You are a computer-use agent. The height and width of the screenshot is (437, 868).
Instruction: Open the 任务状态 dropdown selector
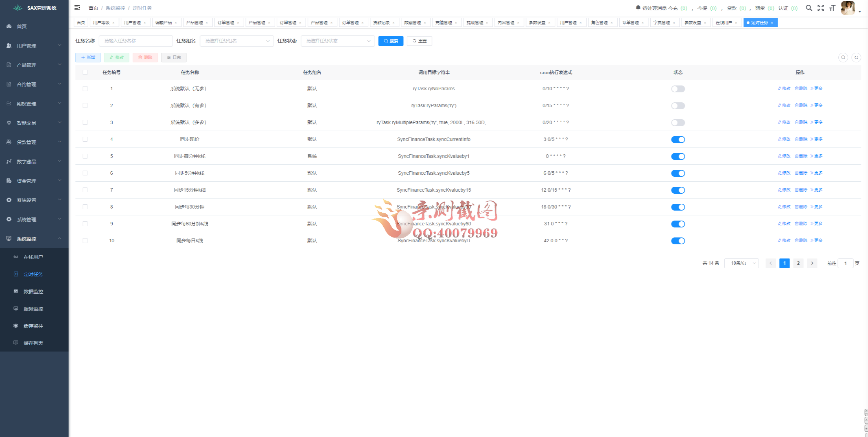[338, 41]
